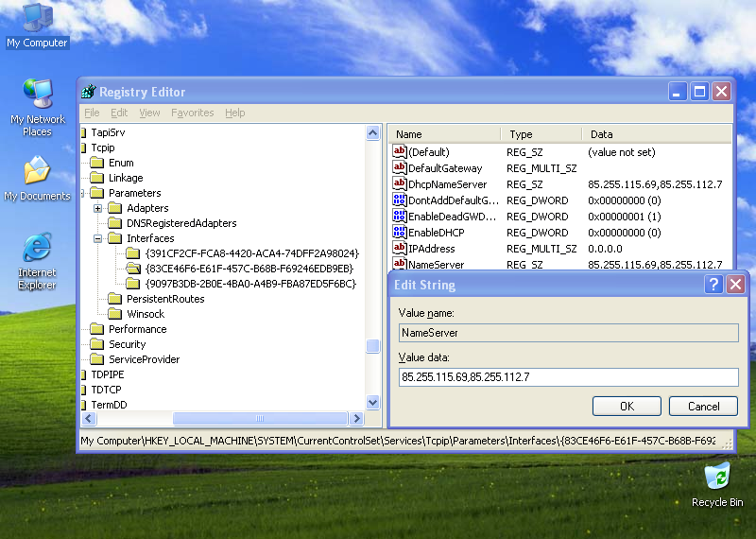This screenshot has width=756, height=539.
Task: Click the Edit String help question-mark button
Action: click(x=713, y=285)
